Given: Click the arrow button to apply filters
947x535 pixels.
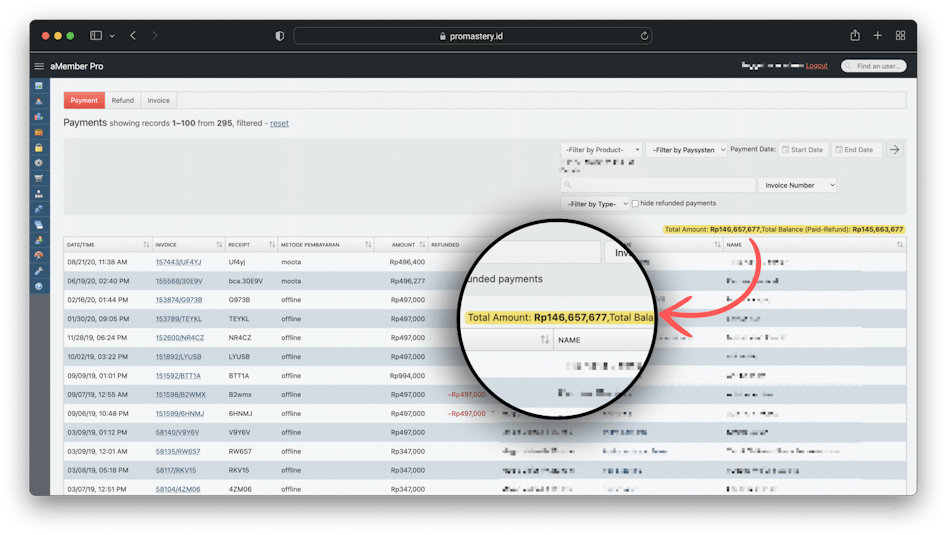Looking at the screenshot, I should (894, 150).
